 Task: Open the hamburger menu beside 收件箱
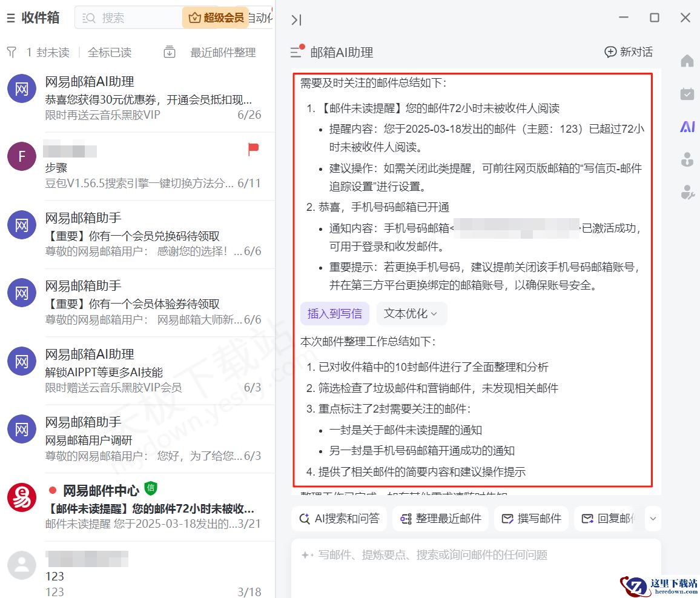(x=11, y=18)
